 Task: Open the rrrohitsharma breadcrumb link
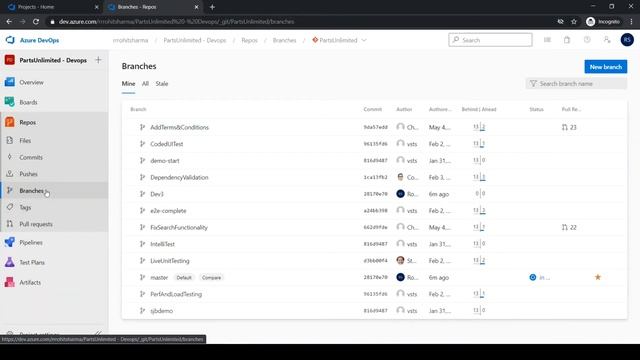tap(131, 40)
